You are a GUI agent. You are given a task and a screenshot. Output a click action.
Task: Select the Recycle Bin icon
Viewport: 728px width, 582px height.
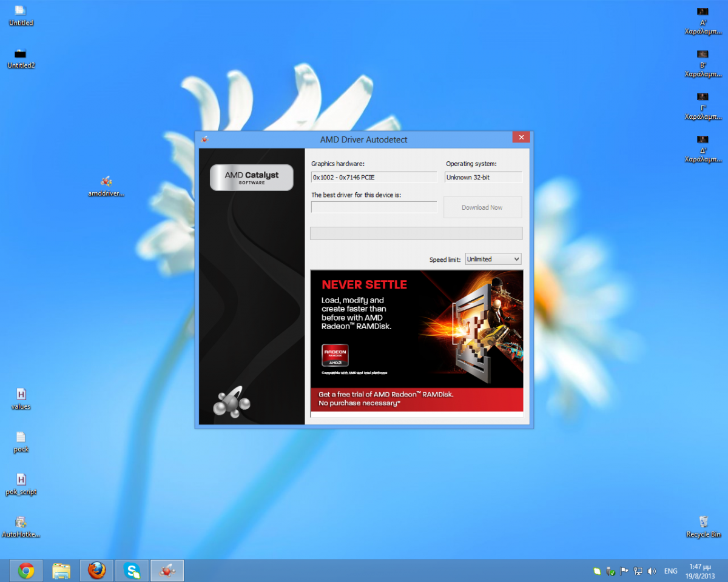coord(703,527)
